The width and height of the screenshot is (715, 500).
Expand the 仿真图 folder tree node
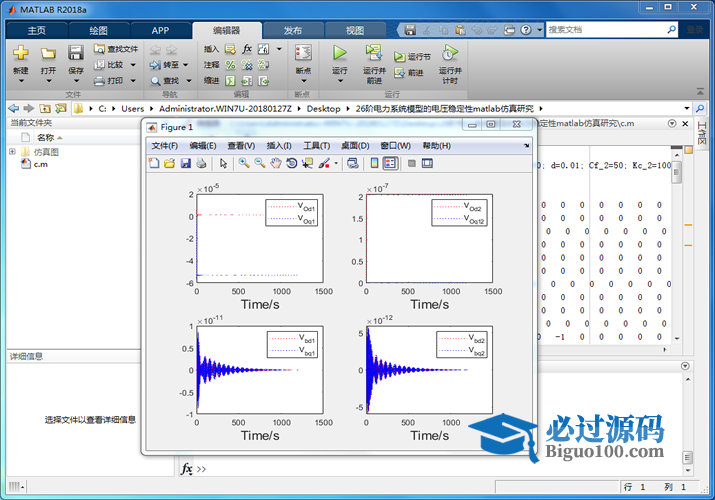coord(13,152)
